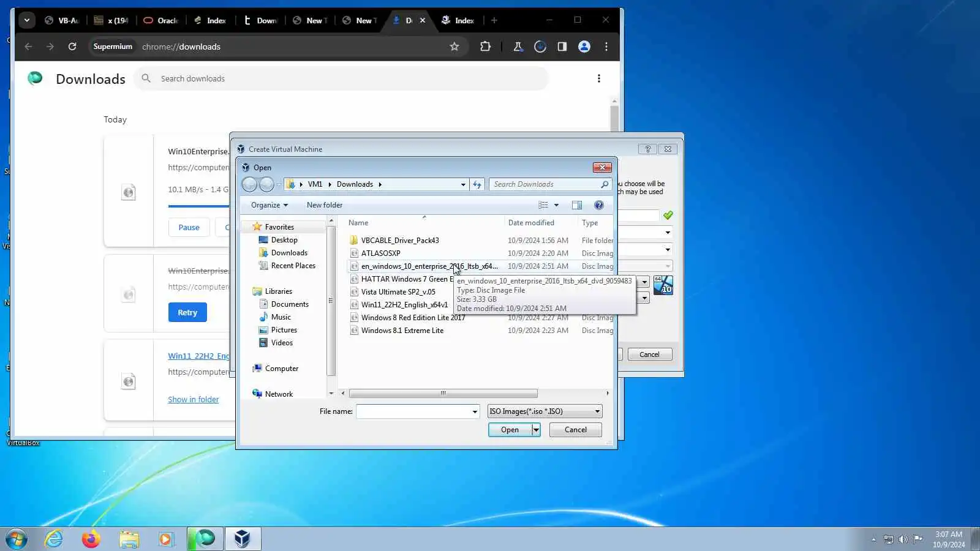Screen dimensions: 980x551
Task: Sort files by the Date modified column
Action: coord(531,223)
